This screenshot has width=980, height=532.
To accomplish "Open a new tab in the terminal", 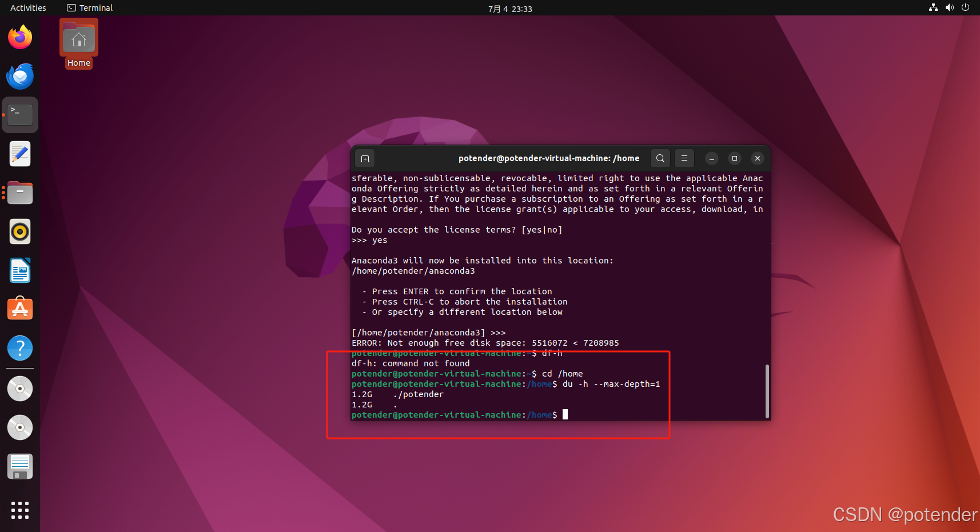I will [365, 158].
